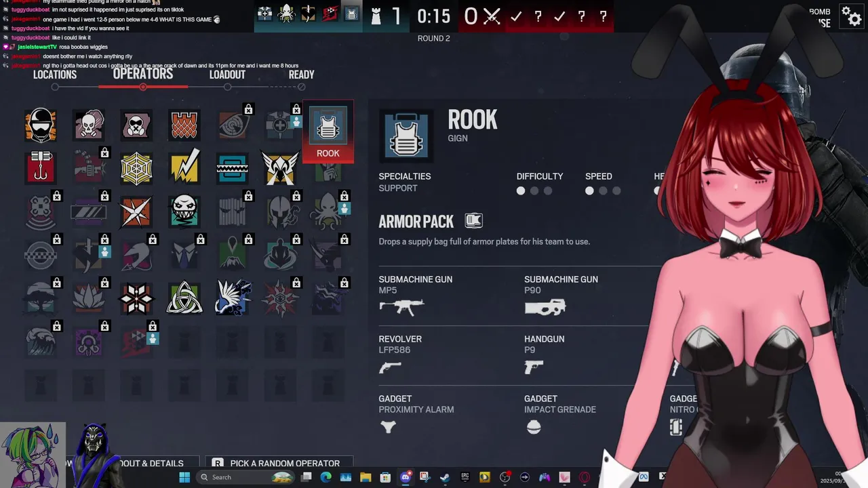Click the selected Rook tile in operator grid
868x488 pixels.
tap(328, 134)
